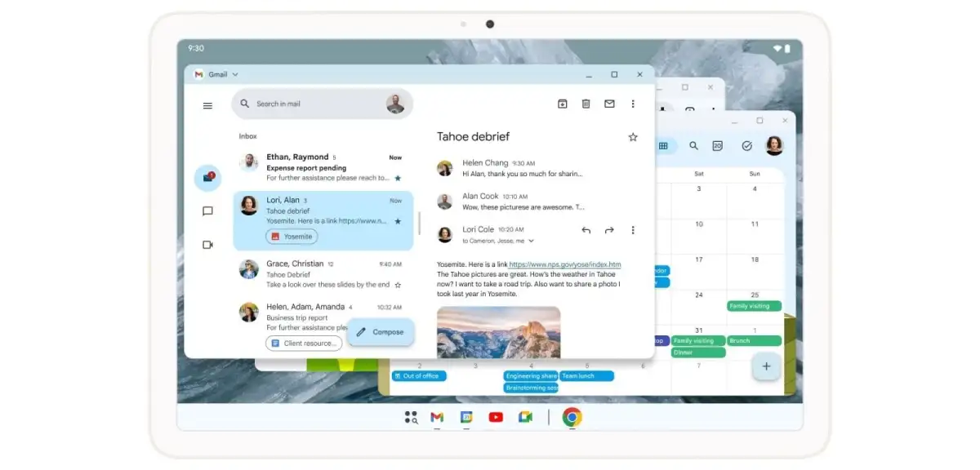Open Family visiting event on the 31st
Image resolution: width=980 pixels, height=470 pixels.
pyautogui.click(x=698, y=341)
